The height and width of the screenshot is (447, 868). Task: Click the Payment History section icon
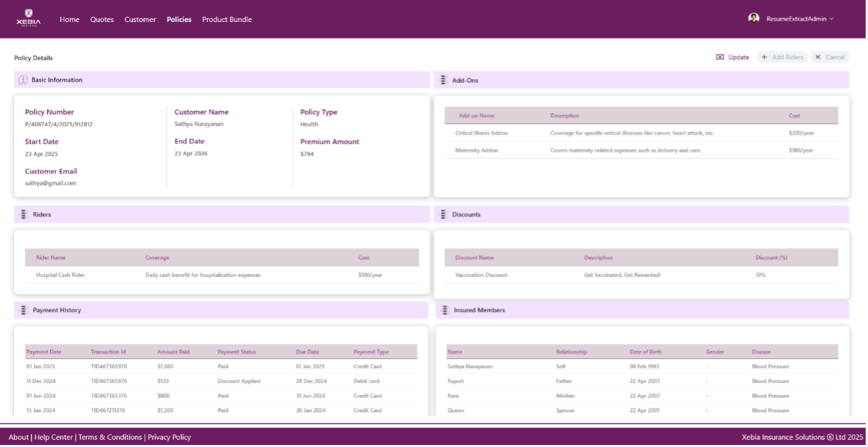click(x=23, y=310)
